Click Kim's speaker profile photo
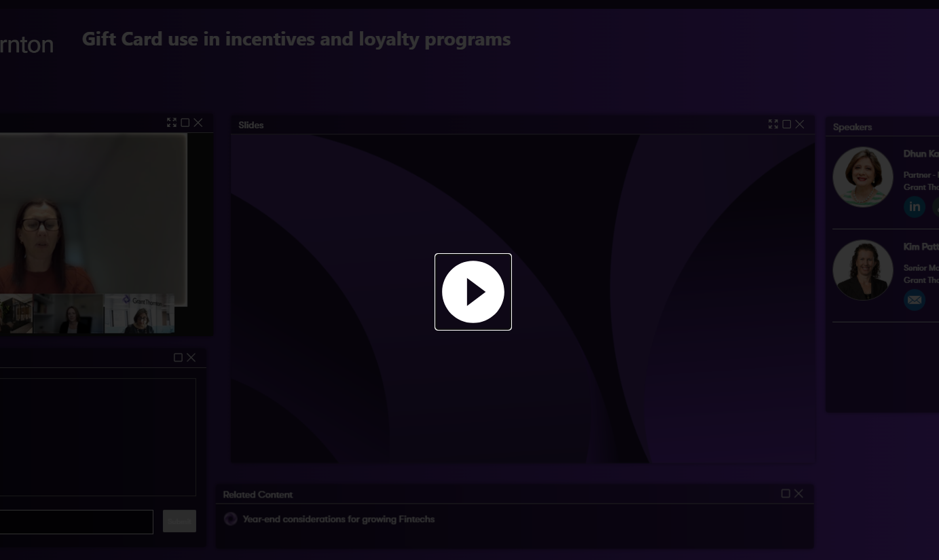 pos(863,270)
